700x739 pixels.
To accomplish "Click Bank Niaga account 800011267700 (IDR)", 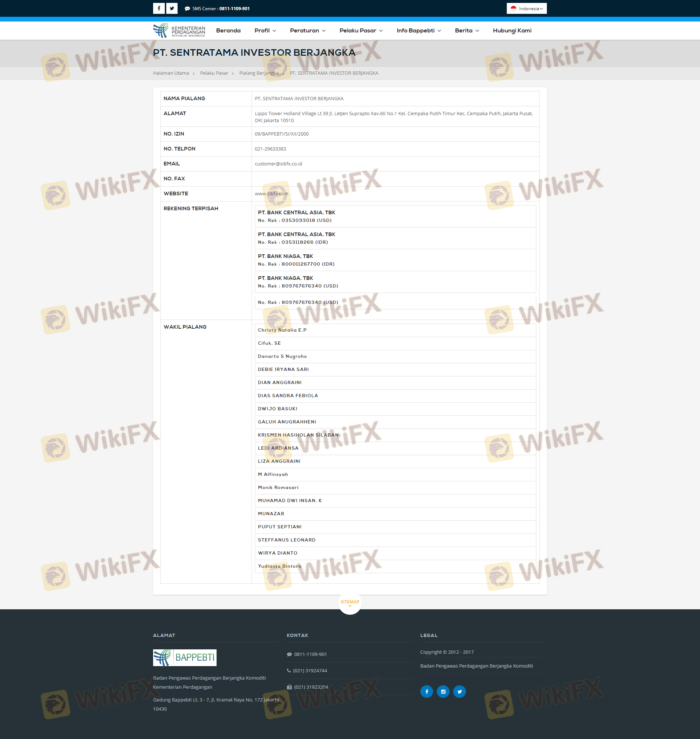I will (395, 260).
